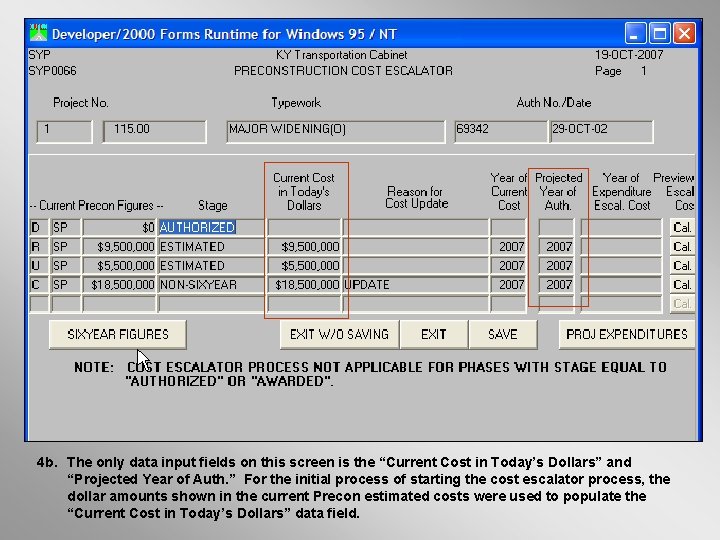Click Cal. button in the U phase row
The image size is (720, 540).
click(682, 265)
